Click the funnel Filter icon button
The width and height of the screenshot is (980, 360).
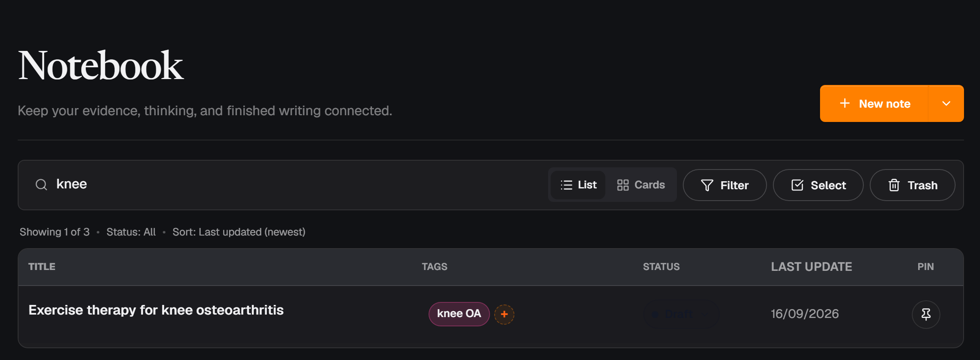click(x=724, y=185)
